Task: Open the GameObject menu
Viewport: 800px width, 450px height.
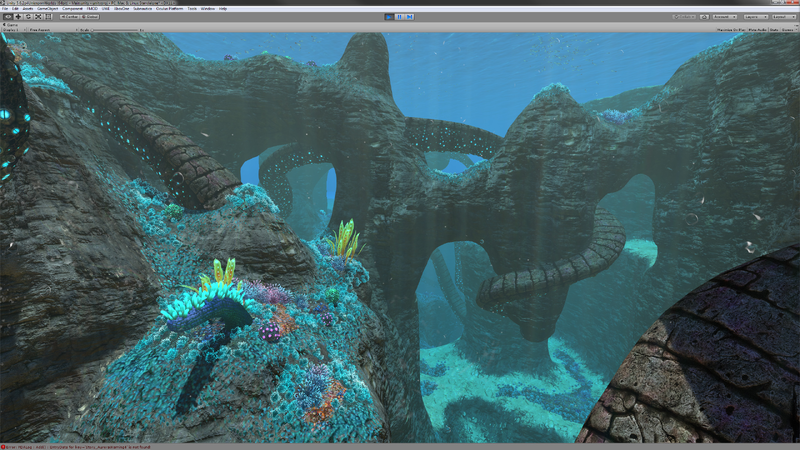Action: (x=47, y=9)
